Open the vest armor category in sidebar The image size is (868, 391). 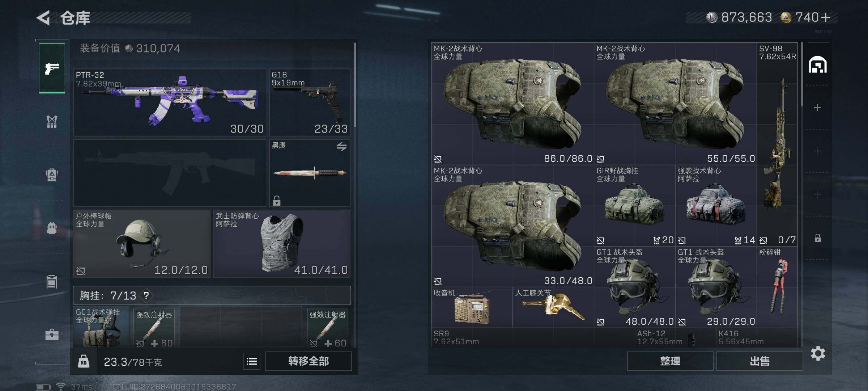52,122
